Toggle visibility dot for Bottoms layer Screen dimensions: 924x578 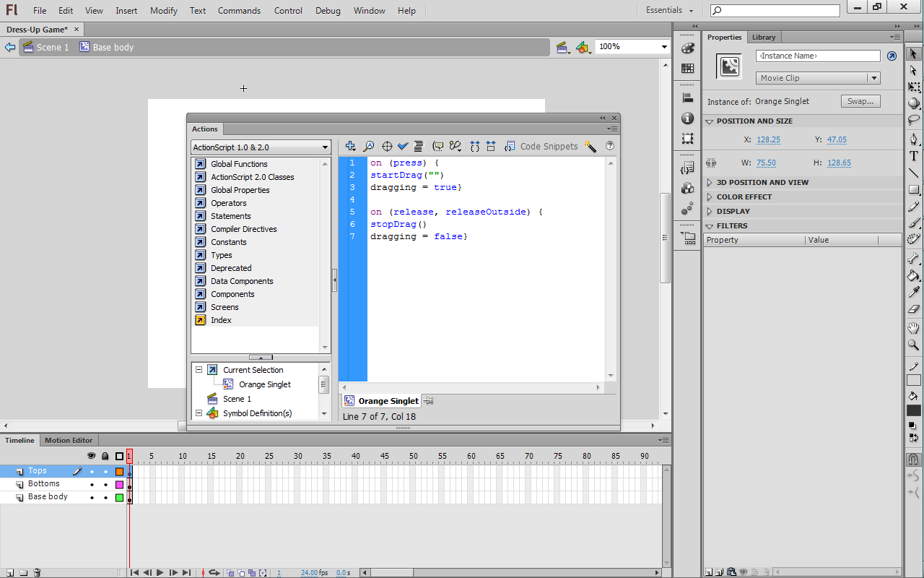pos(92,484)
